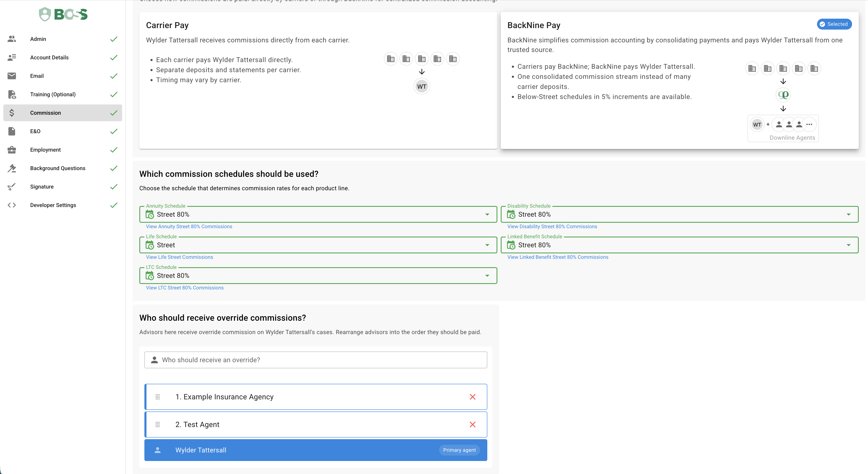Remove Example Insurance Agency from overrides
Viewport: 868px width, 474px height.
[472, 397]
